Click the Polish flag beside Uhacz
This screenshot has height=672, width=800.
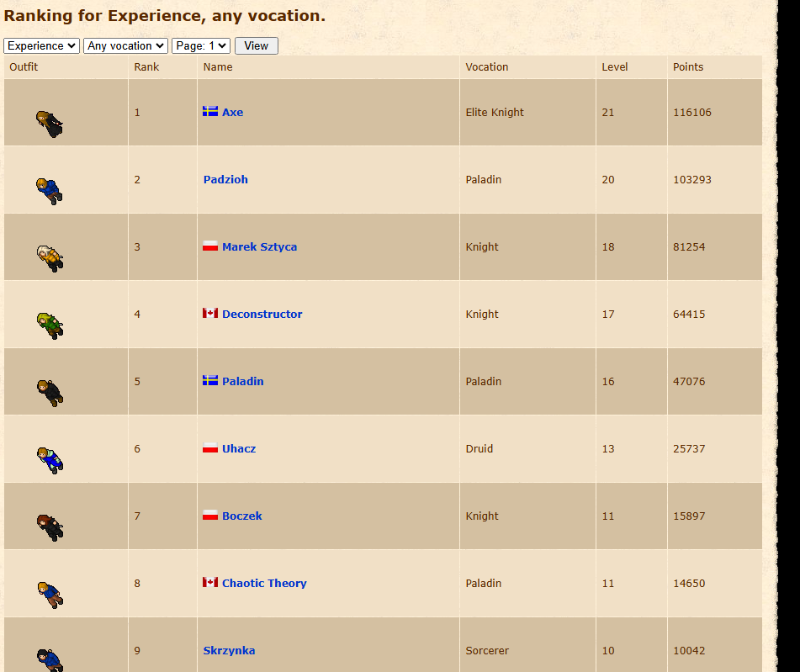click(210, 447)
